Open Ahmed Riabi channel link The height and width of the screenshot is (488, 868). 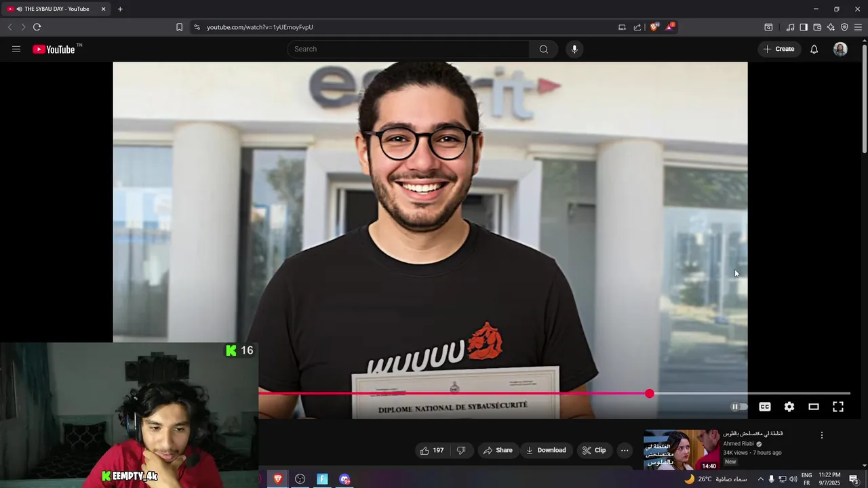pyautogui.click(x=738, y=444)
